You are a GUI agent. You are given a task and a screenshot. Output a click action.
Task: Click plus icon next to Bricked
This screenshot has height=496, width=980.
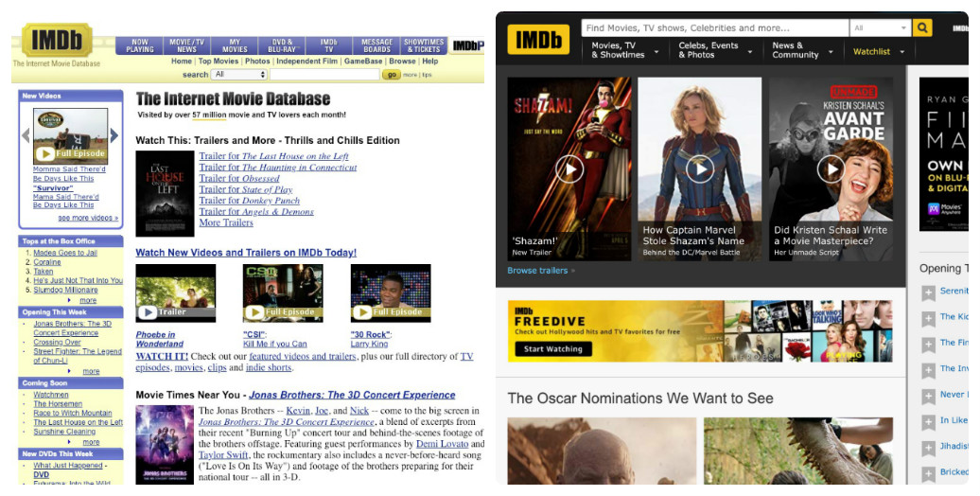pos(929,473)
